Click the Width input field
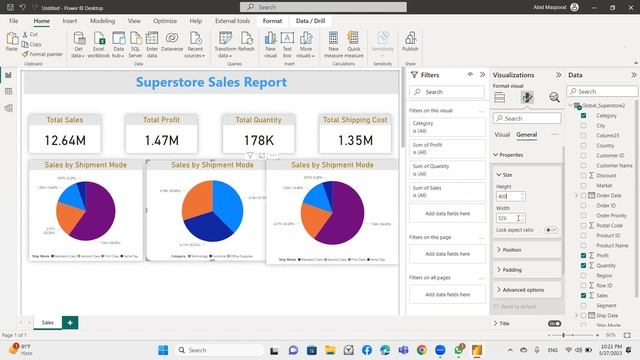Screen dimensions: 640x360 tap(510, 218)
